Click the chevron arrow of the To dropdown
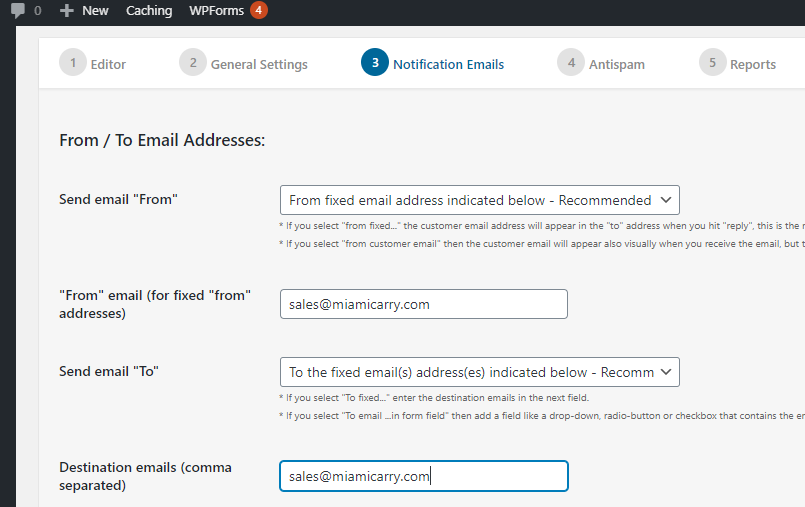The image size is (805, 507). (666, 372)
